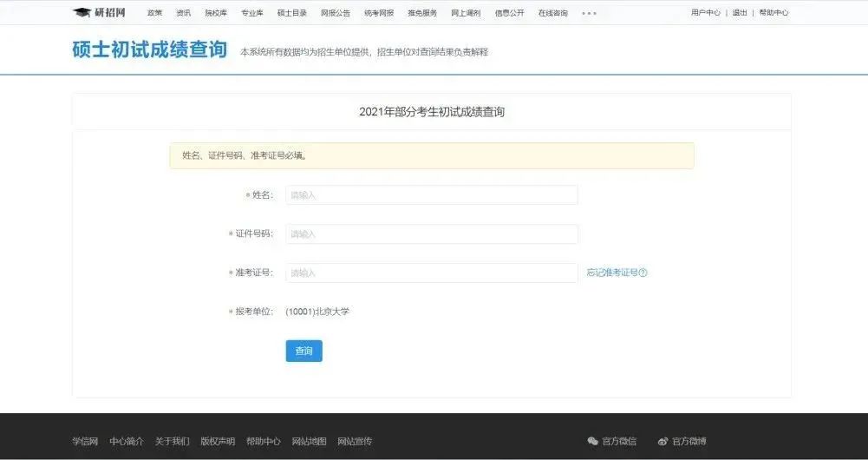This screenshot has height=460, width=868.
Task: Open 在线咨询 from the navigation bar
Action: pos(552,13)
